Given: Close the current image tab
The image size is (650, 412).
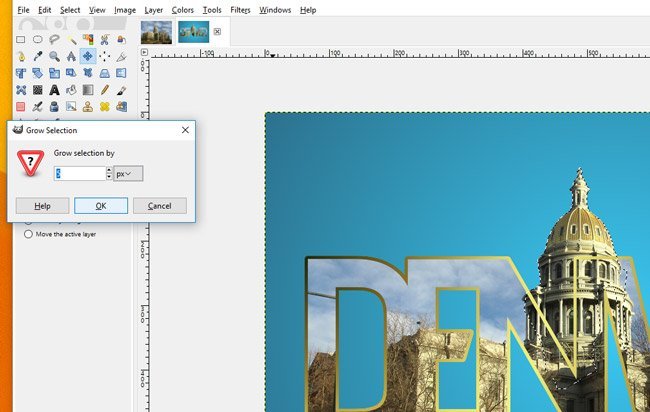Looking at the screenshot, I should [217, 32].
